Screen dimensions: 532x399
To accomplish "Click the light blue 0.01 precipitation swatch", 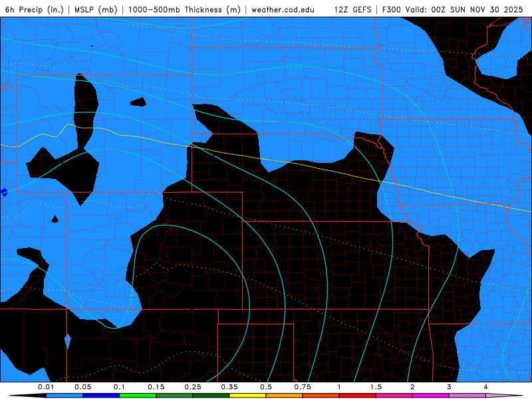I will [65, 396].
